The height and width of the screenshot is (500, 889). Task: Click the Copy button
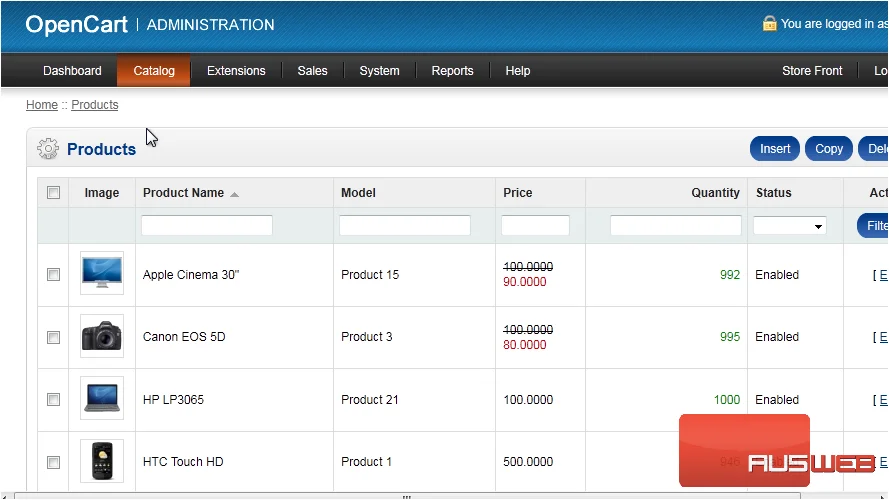(x=829, y=149)
